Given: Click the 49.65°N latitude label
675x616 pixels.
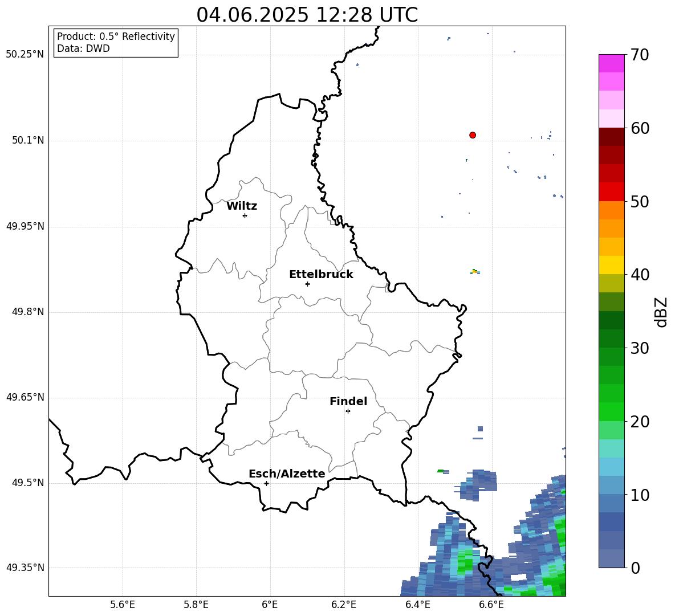Looking at the screenshot, I should click(25, 397).
